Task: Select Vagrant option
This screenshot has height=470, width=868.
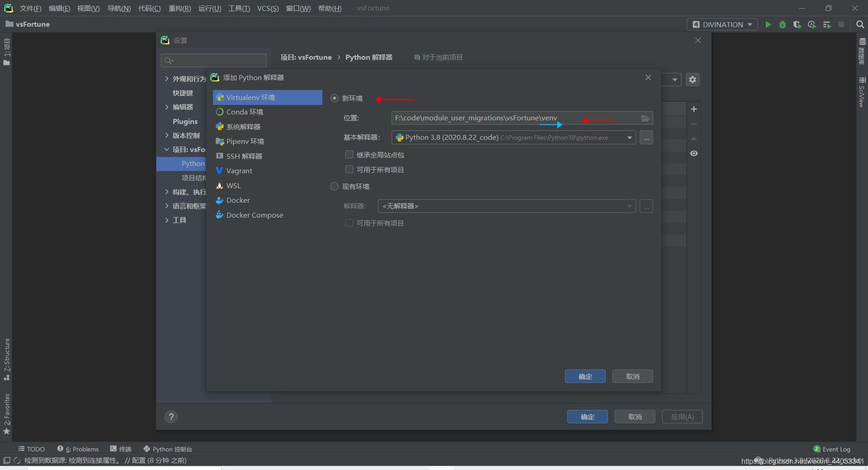Action: click(x=268, y=171)
